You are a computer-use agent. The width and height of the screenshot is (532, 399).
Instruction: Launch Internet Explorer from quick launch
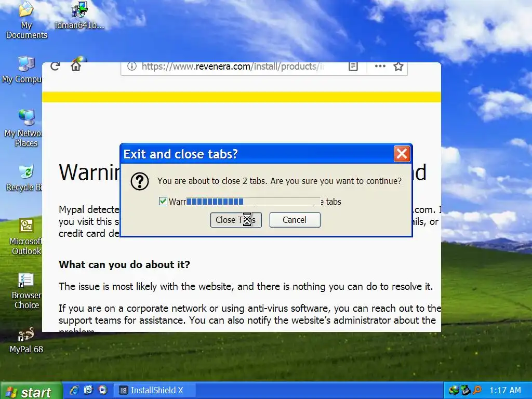(74, 391)
